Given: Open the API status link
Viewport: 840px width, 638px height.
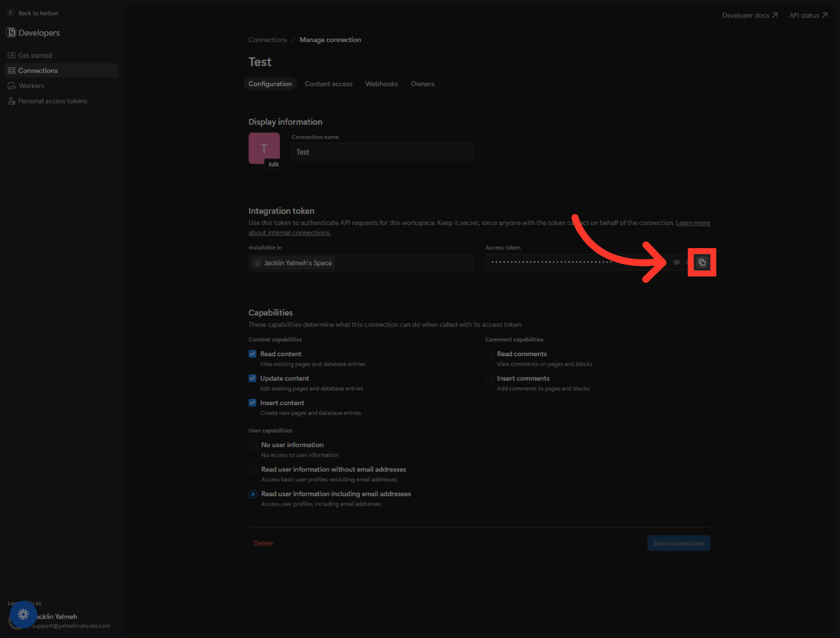Looking at the screenshot, I should tap(808, 15).
